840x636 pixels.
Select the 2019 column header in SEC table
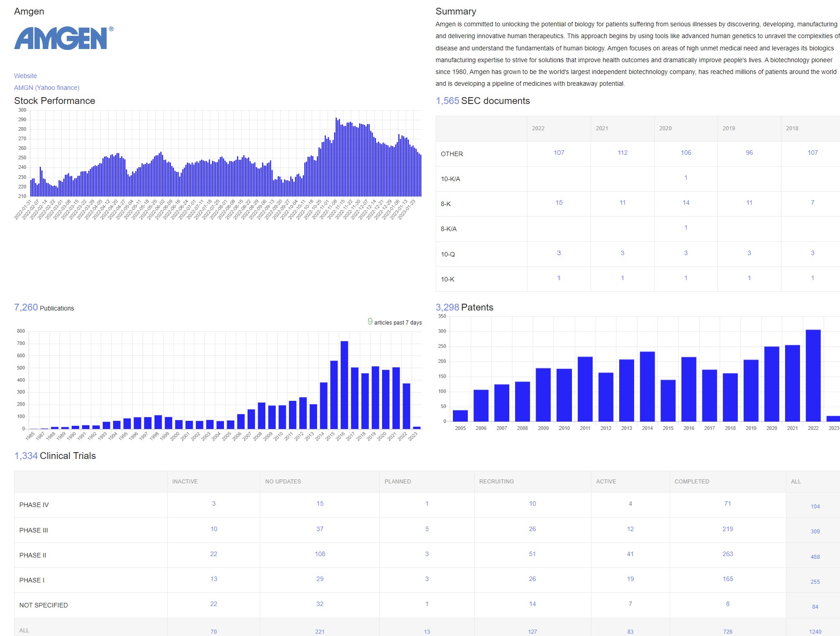[x=729, y=128]
